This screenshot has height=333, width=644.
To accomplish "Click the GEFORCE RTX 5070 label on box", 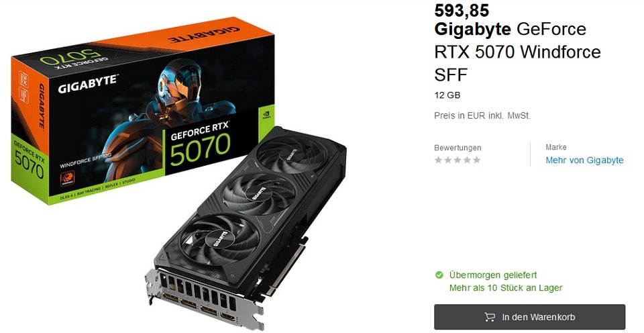I will coord(200,145).
